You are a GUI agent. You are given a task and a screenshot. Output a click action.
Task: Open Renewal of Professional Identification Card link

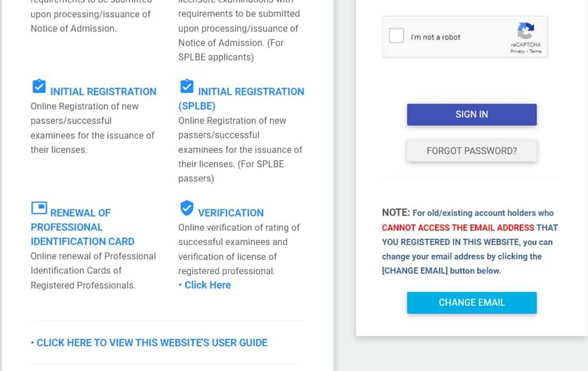82,228
